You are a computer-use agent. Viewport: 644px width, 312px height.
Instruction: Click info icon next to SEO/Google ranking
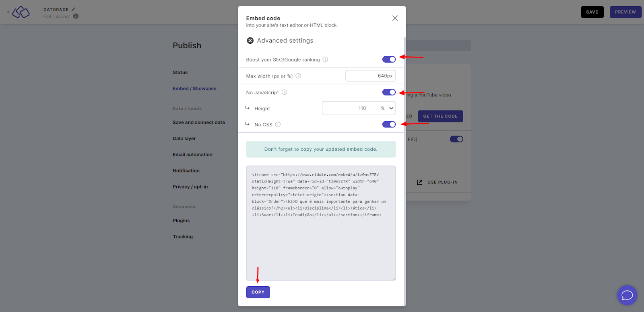coord(325,60)
